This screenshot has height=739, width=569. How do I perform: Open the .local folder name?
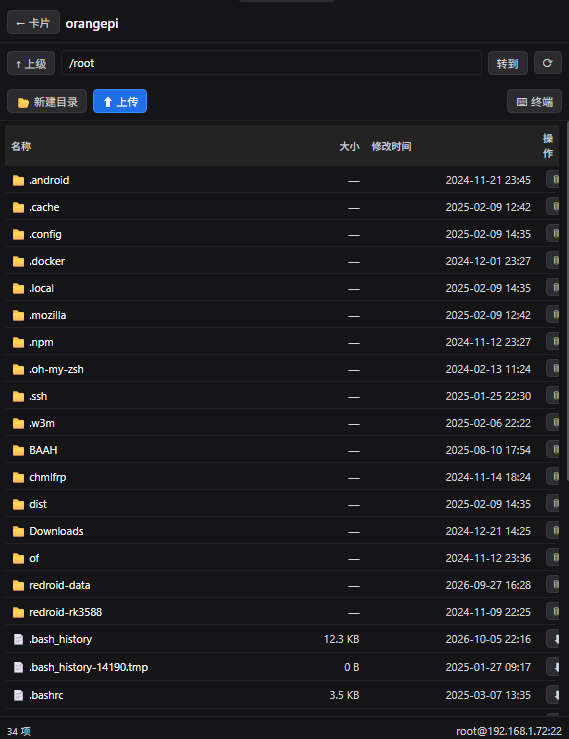(x=41, y=288)
